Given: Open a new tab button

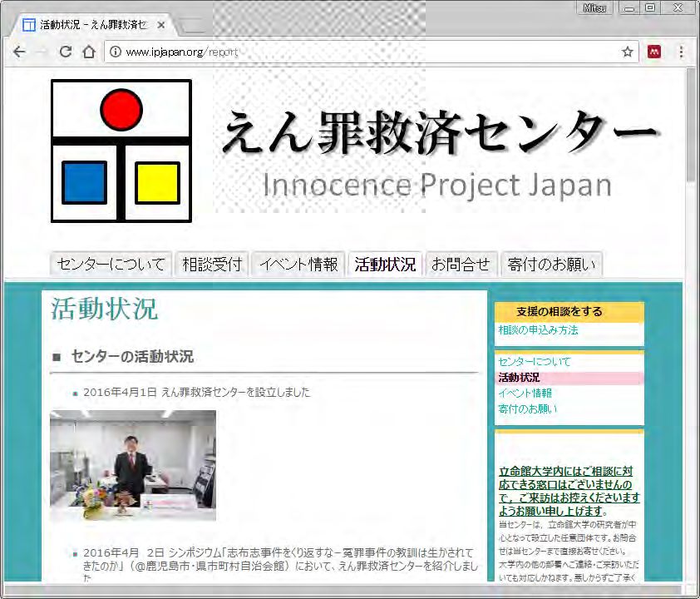Looking at the screenshot, I should [x=194, y=26].
